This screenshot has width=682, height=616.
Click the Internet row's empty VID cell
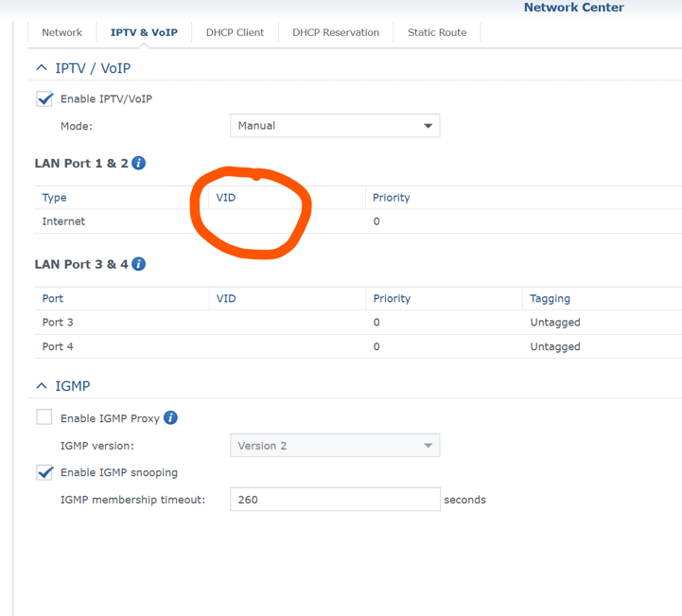pos(287,221)
